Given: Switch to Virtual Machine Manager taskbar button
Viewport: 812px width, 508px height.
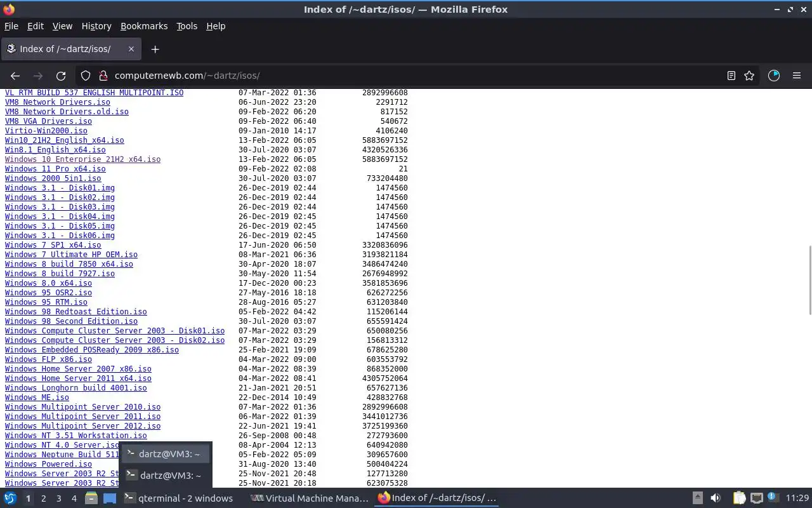Looking at the screenshot, I should 310,498.
